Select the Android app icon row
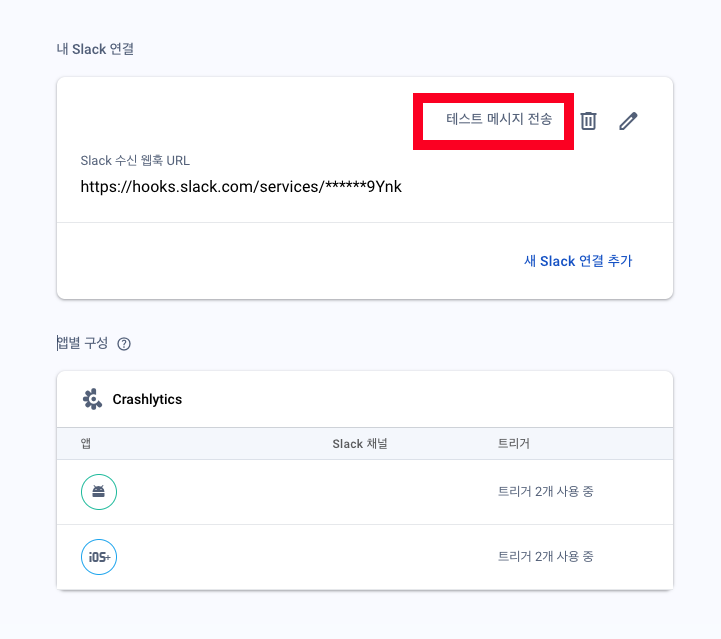This screenshot has height=639, width=721. click(365, 492)
